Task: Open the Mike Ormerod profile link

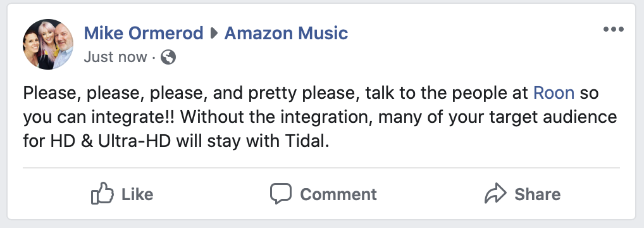Action: 144,34
